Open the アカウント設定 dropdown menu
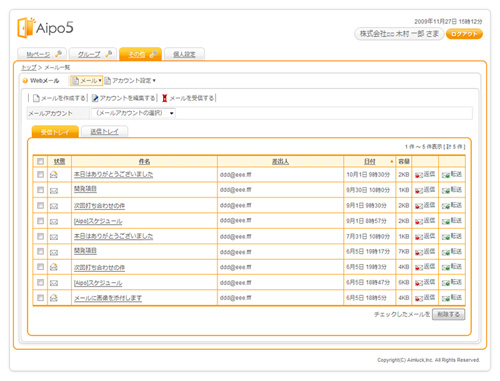This screenshot has height=381, width=500. tap(130, 81)
